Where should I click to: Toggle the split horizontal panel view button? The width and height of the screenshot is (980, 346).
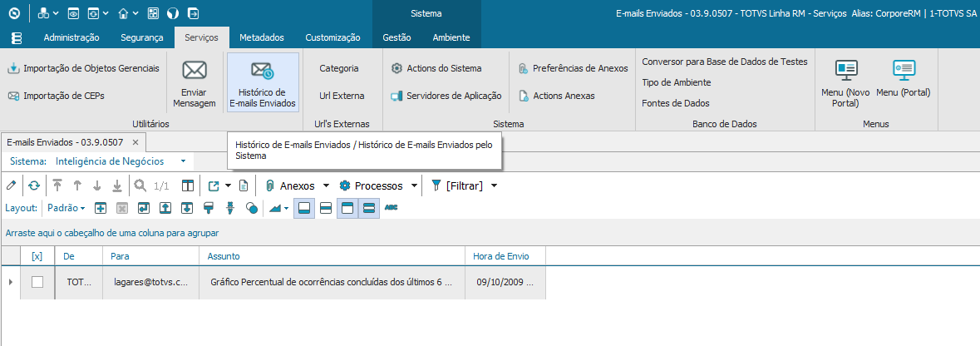[326, 208]
